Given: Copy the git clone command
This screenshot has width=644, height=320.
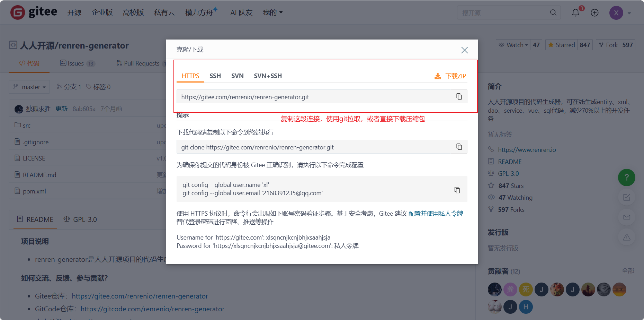Looking at the screenshot, I should tap(459, 147).
